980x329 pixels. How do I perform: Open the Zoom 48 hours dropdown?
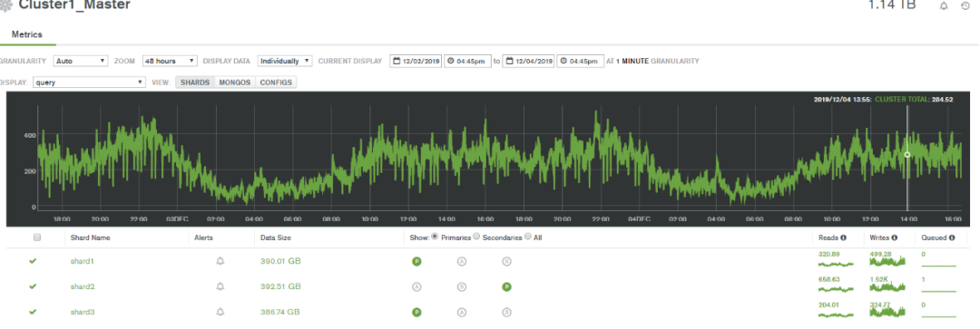coord(170,62)
